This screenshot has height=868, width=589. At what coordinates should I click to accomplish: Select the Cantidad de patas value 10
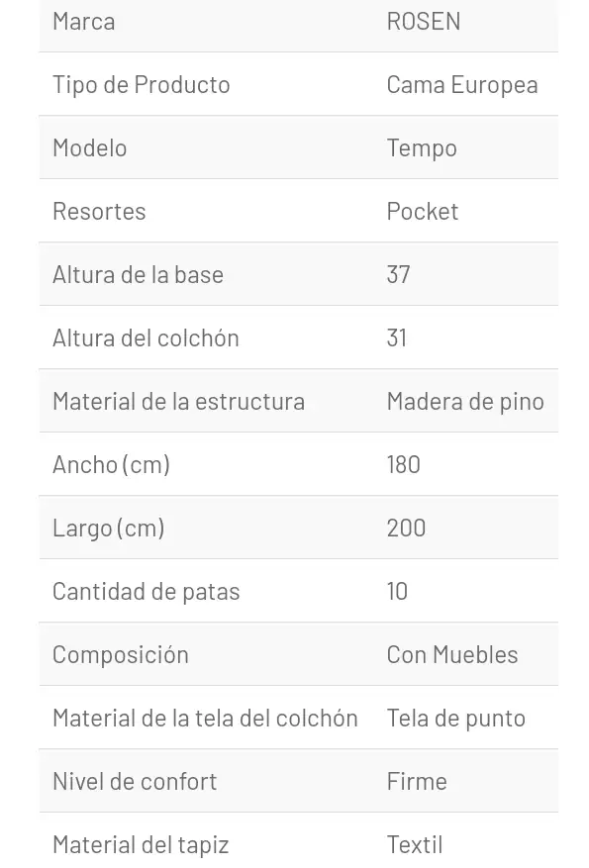[x=398, y=591]
